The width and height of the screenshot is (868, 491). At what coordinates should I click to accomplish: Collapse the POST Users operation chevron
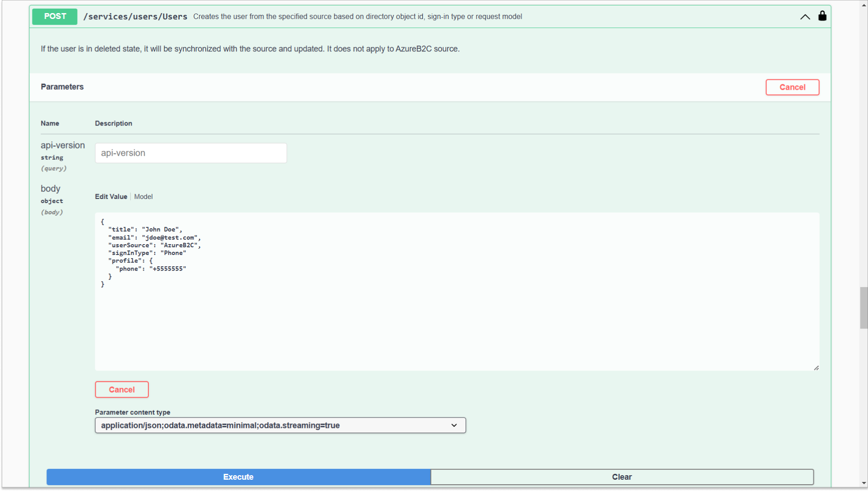click(x=805, y=17)
